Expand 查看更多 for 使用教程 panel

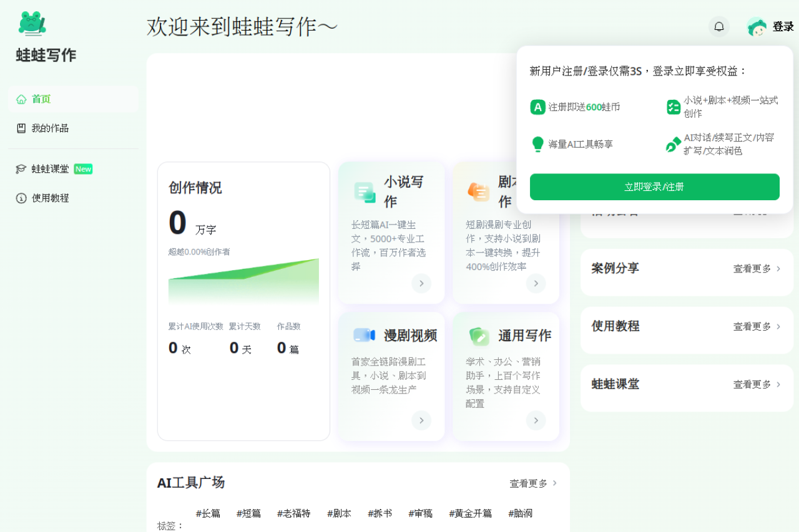tap(757, 327)
